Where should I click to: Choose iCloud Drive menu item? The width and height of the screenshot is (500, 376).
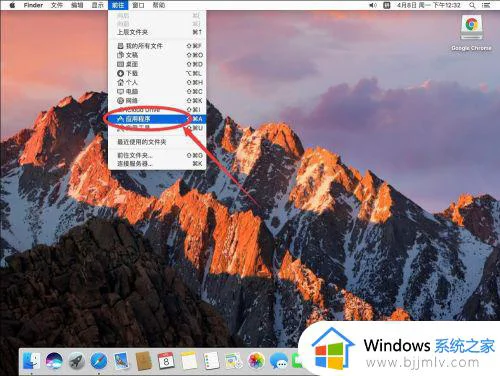[157, 109]
